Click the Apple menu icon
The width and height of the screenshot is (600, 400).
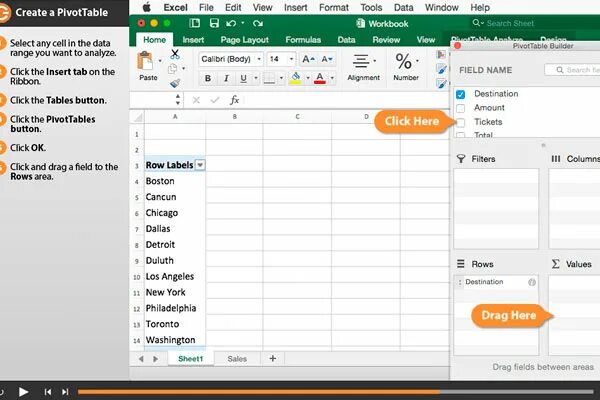[x=147, y=7]
